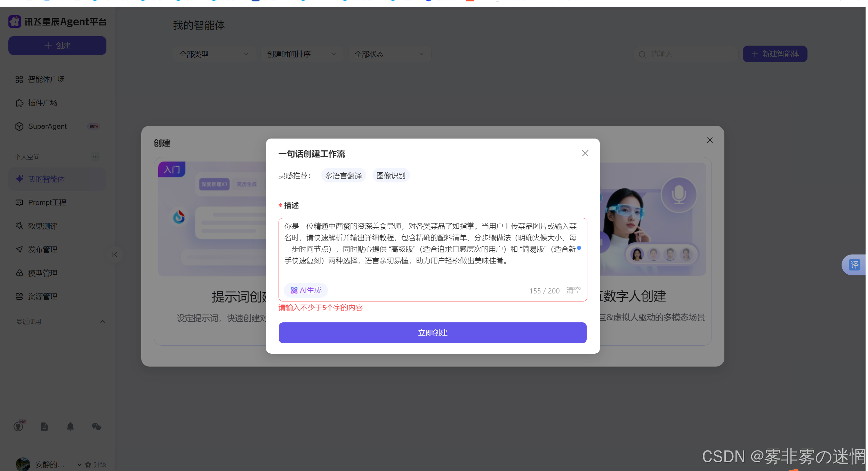Click the translate floating icon

(854, 265)
